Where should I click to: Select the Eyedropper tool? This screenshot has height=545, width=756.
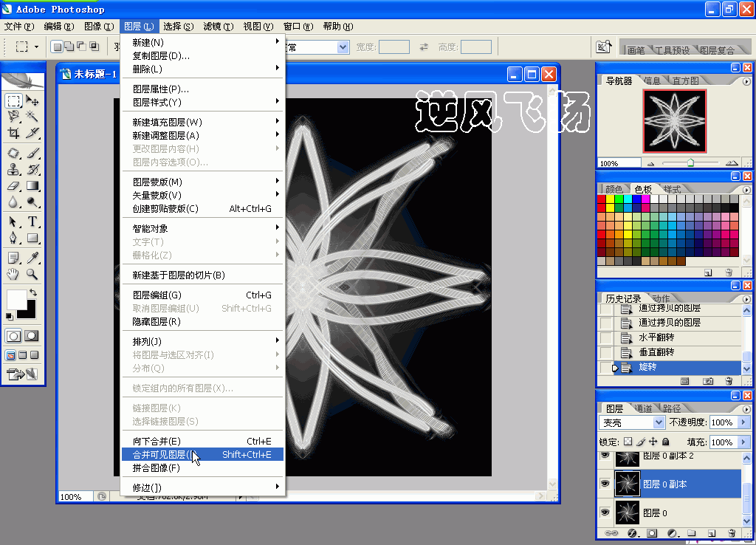click(32, 258)
